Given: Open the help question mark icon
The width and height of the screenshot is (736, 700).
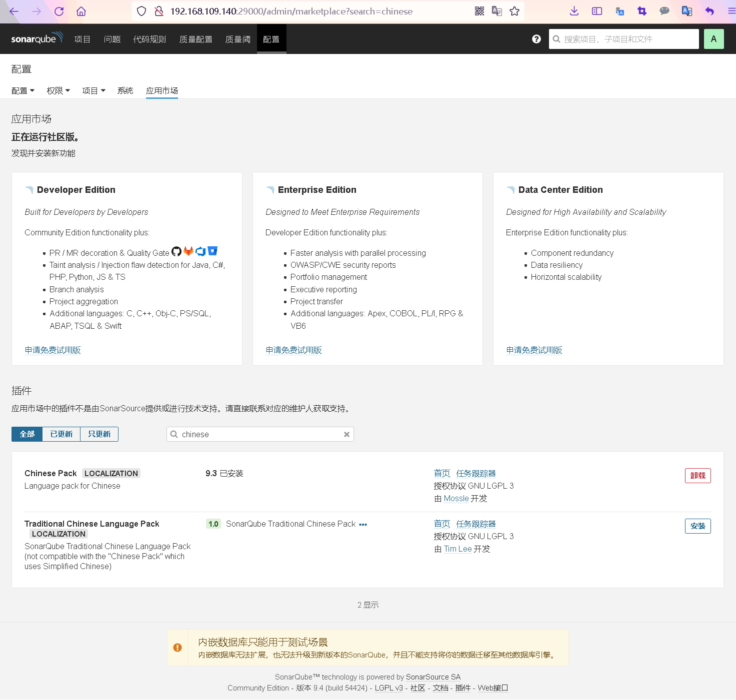Looking at the screenshot, I should 536,39.
